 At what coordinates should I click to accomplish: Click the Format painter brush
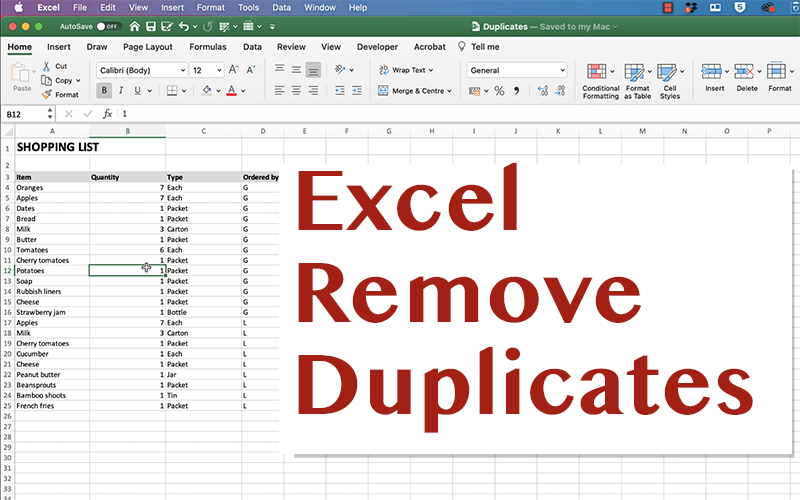point(47,94)
